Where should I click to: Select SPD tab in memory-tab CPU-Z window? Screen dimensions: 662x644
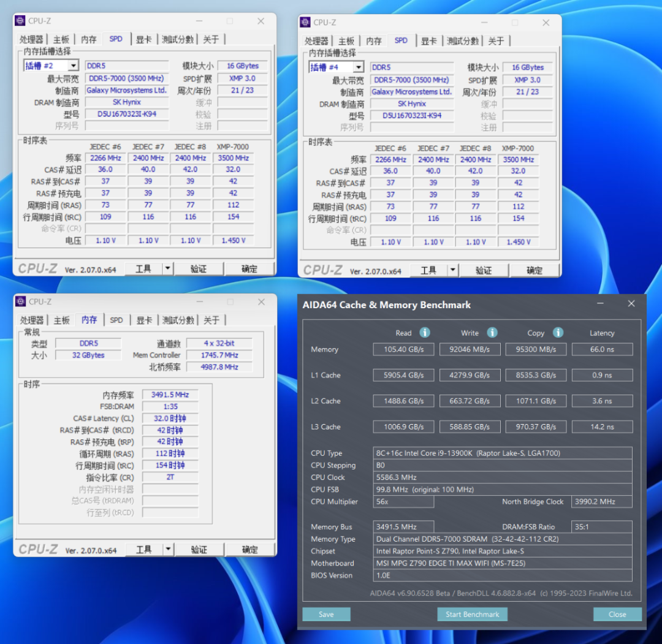point(116,320)
